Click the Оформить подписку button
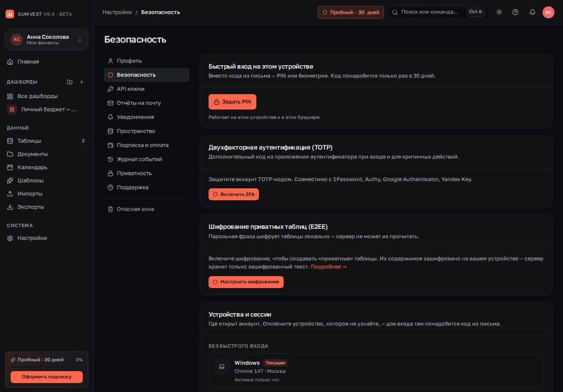The image size is (563, 392). pos(46,377)
